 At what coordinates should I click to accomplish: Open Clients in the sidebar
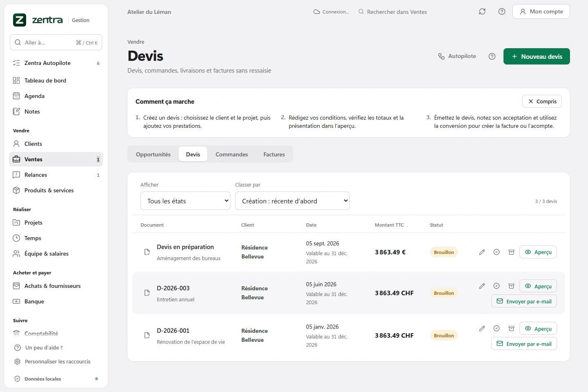[56, 144]
